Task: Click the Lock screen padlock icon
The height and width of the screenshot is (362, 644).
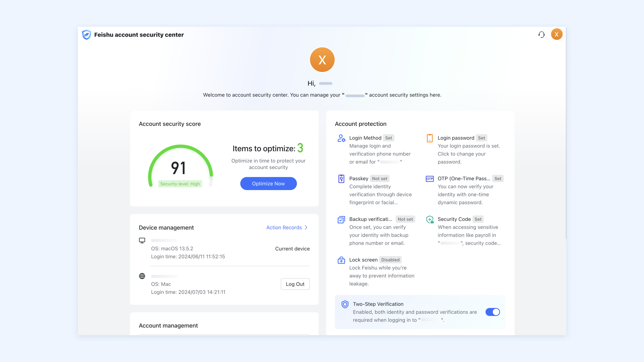Action: (x=341, y=260)
